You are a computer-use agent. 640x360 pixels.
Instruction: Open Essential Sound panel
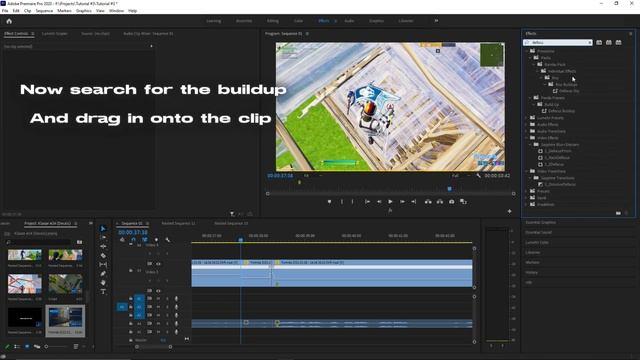point(538,233)
